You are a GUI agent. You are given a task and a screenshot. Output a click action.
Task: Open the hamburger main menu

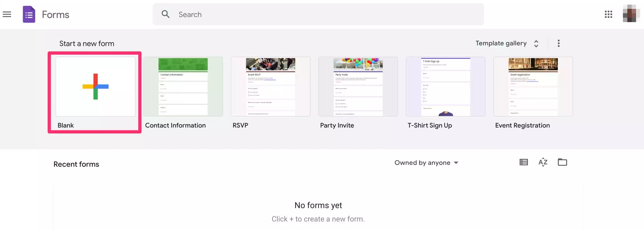coord(7,15)
